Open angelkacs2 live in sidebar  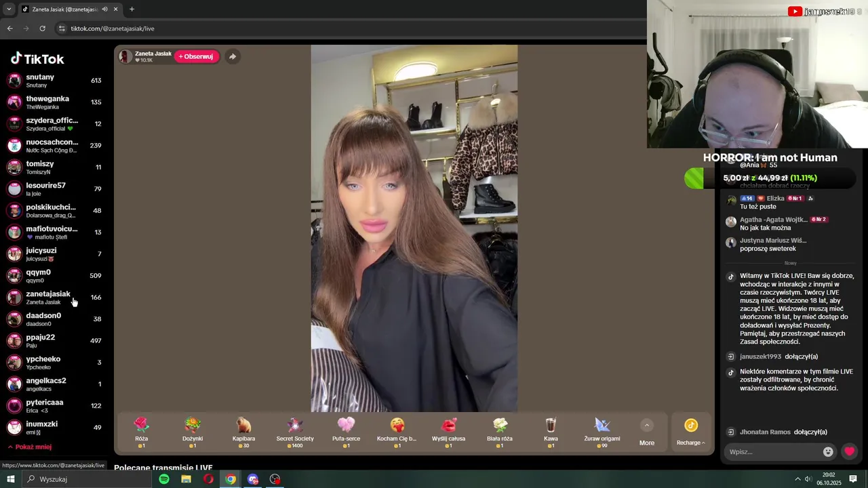tap(54, 384)
